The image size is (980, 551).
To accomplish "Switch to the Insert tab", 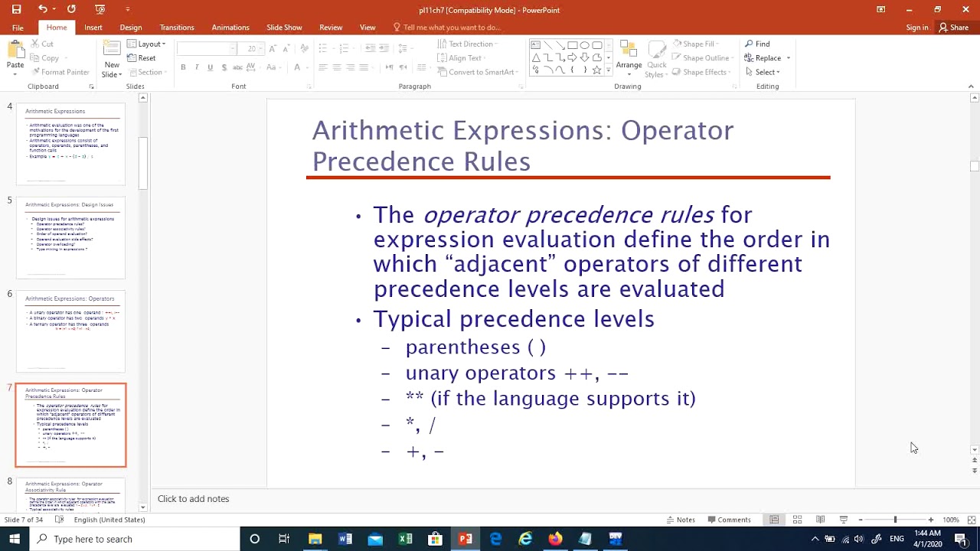I will coord(93,28).
